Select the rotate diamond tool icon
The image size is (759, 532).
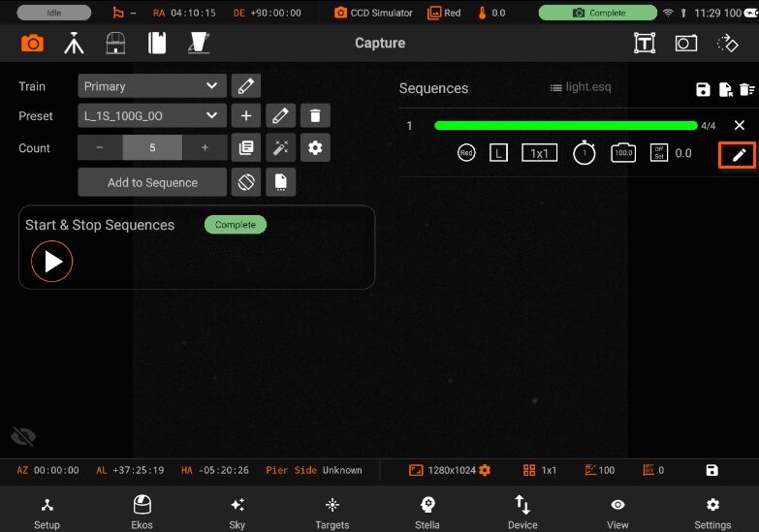[727, 44]
